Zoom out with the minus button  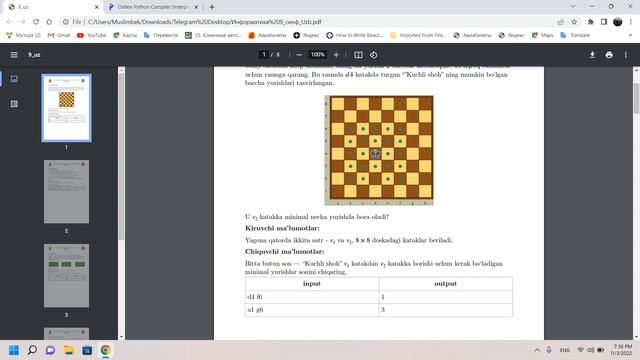(x=299, y=55)
